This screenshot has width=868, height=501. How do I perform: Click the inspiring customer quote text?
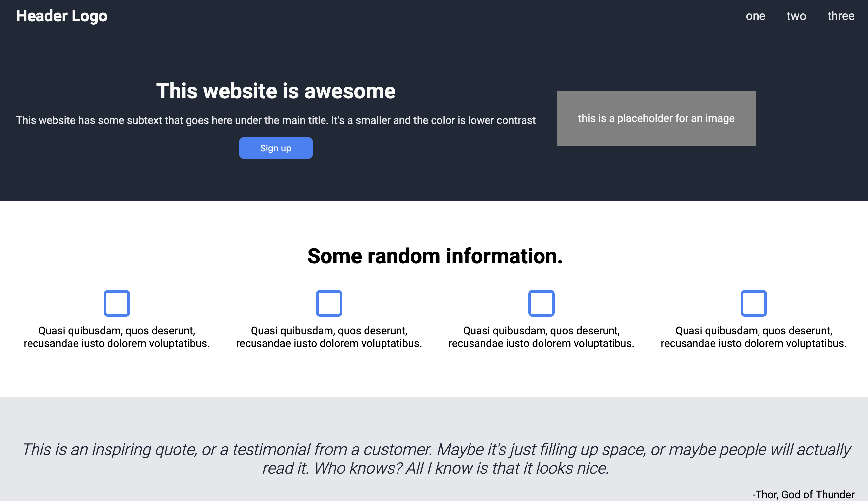[434, 458]
